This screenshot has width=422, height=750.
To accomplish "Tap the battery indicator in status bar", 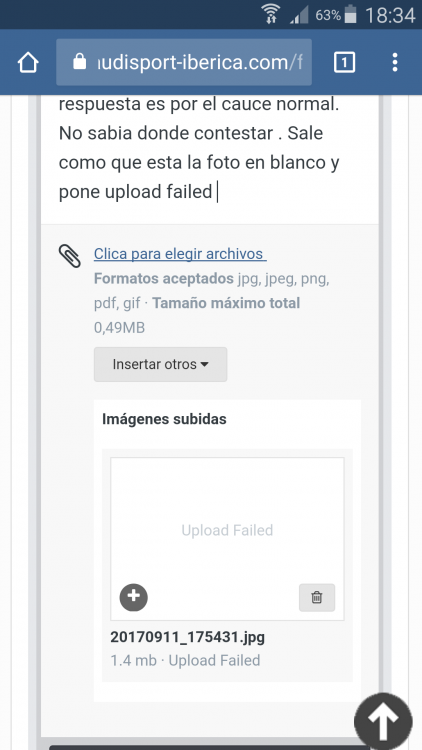I will click(351, 14).
